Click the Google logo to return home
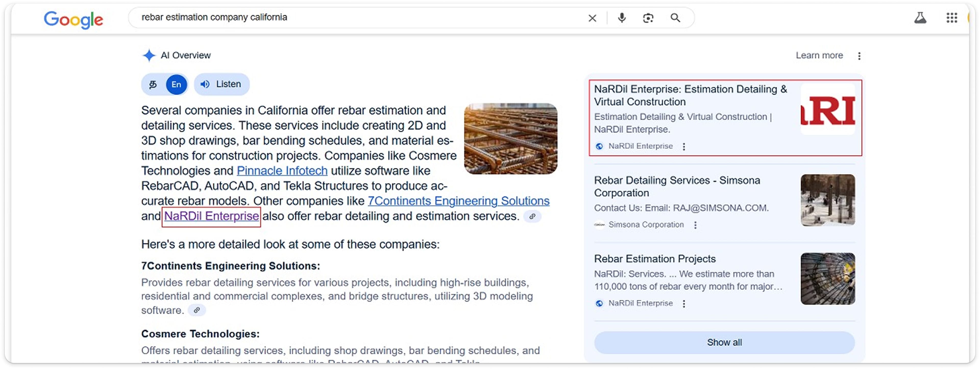This screenshot has width=980, height=369. pyautogui.click(x=73, y=19)
